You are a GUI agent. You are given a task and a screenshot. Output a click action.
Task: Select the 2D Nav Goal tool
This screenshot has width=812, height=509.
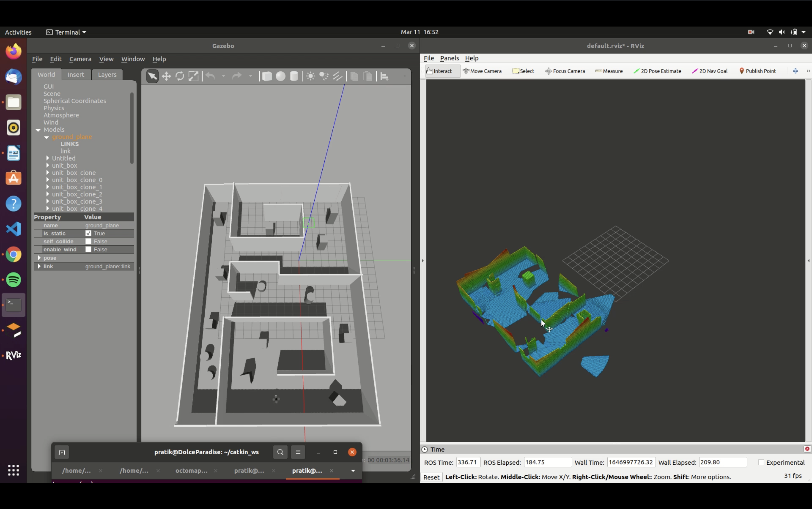point(710,71)
